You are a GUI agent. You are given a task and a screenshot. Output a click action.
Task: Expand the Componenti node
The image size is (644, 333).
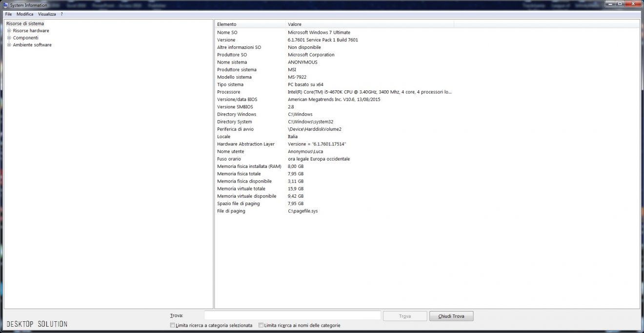(x=9, y=38)
